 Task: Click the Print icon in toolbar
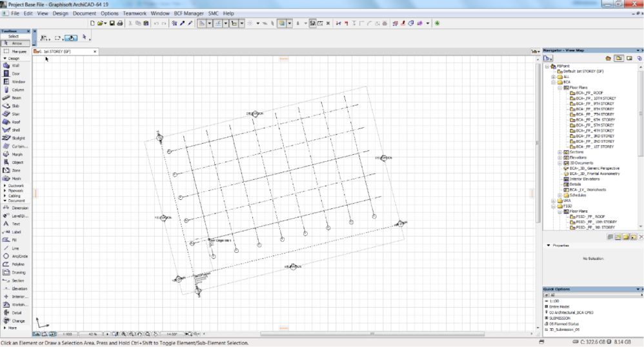coord(120,23)
